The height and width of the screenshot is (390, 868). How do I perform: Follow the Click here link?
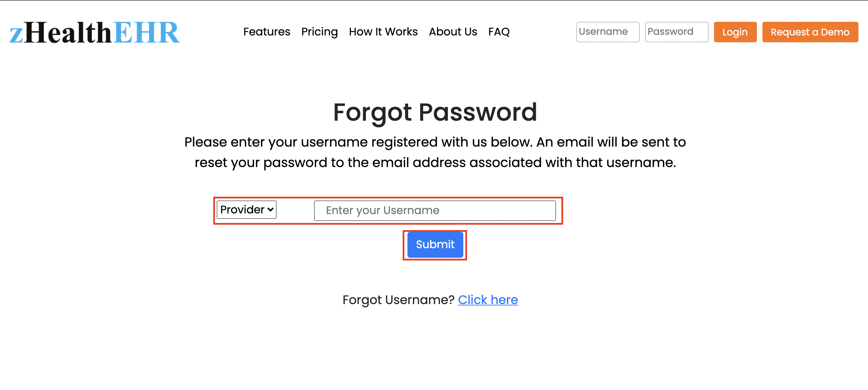coord(487,300)
